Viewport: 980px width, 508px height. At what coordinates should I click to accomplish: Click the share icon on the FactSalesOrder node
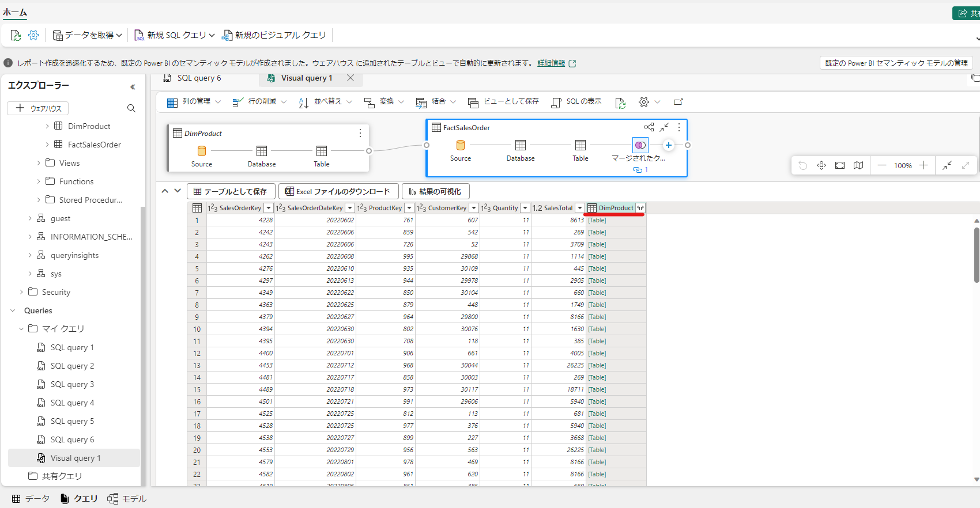click(649, 127)
